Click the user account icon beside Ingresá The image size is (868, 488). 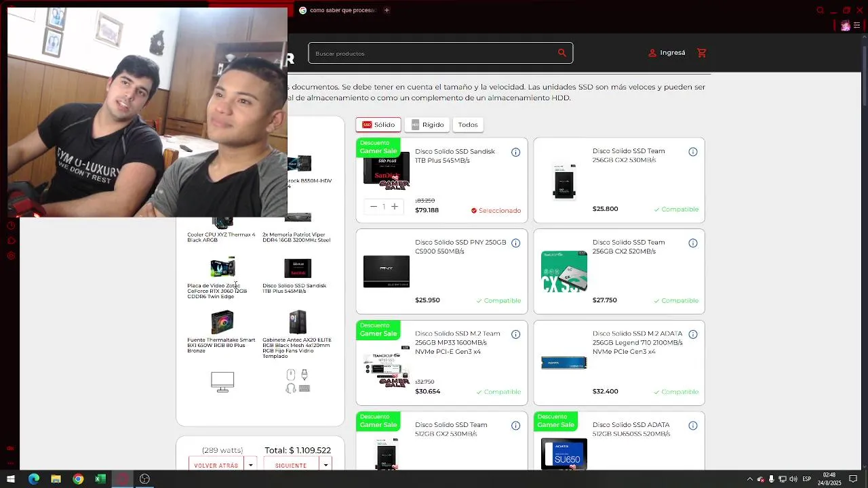(652, 53)
